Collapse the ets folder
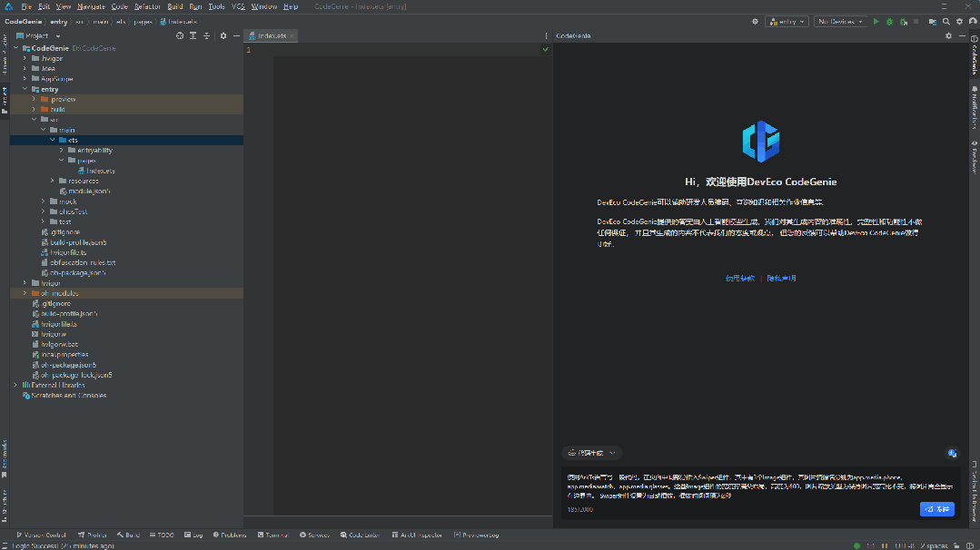 53,140
